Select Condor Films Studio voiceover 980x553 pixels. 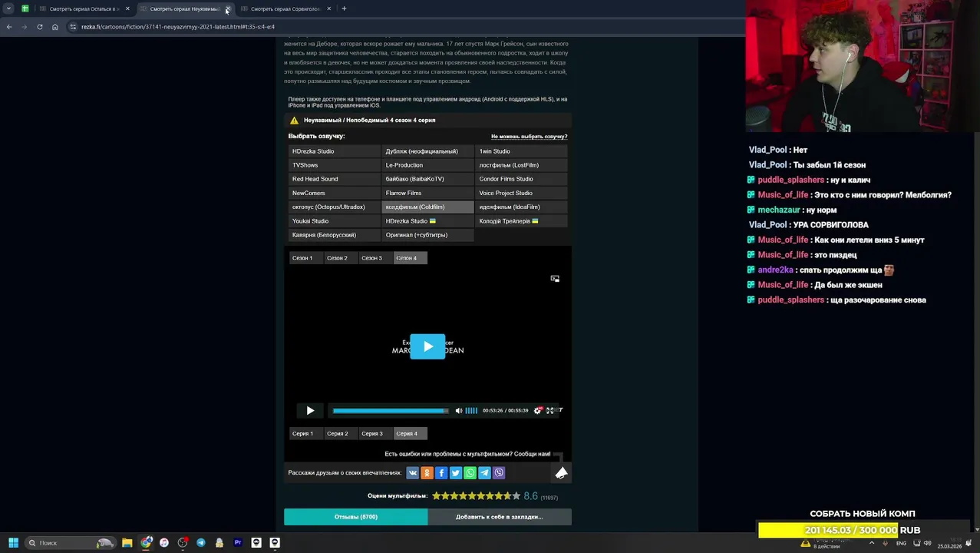pos(522,179)
